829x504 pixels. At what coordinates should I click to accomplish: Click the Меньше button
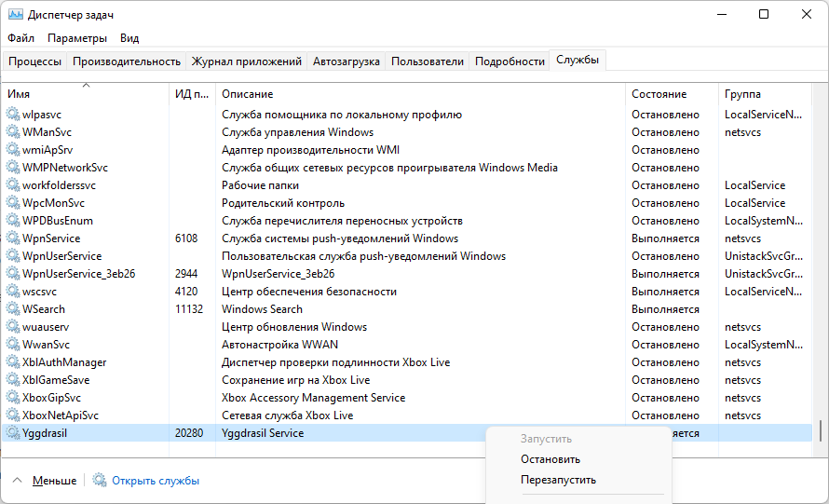click(x=54, y=481)
